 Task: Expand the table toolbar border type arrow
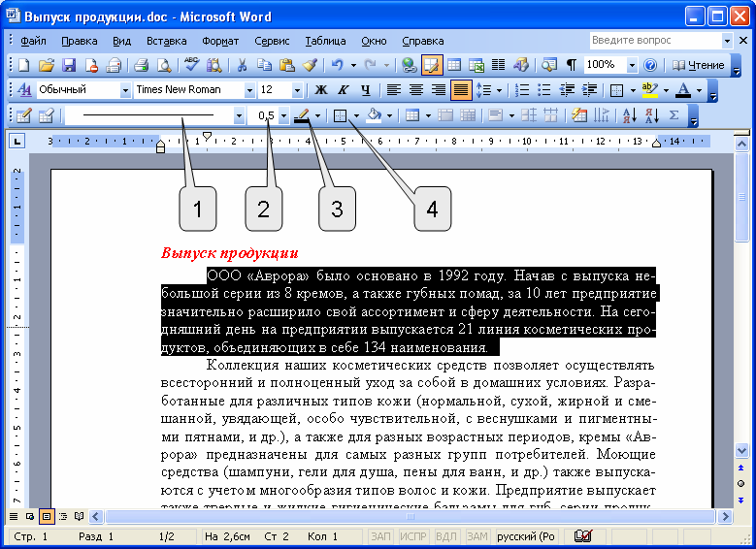(356, 115)
